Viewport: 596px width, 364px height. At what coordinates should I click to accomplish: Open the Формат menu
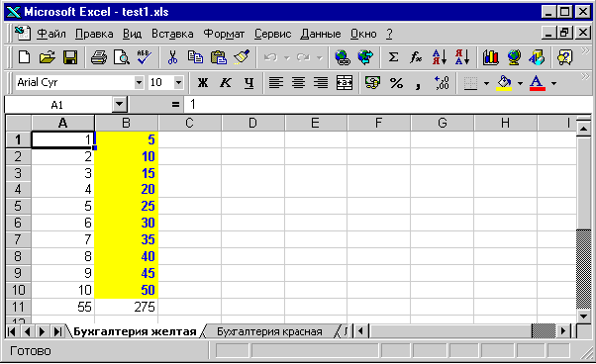[x=224, y=34]
